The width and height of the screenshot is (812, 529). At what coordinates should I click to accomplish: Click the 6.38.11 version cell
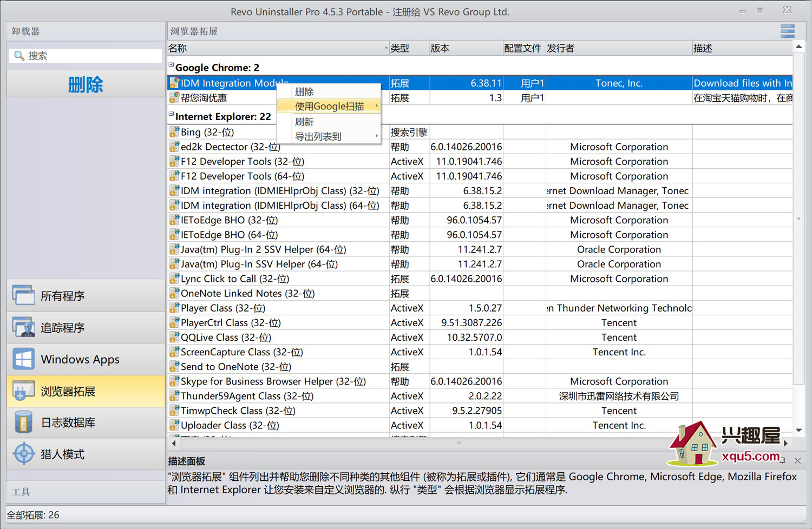tap(466, 83)
